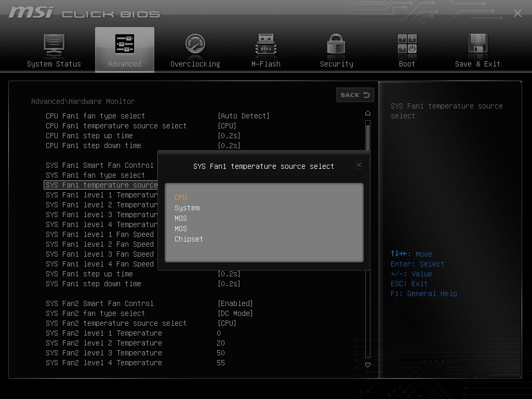Image resolution: width=532 pixels, height=399 pixels.
Task: Select SYS Fan1 level 3 Temperature row
Action: (x=101, y=215)
